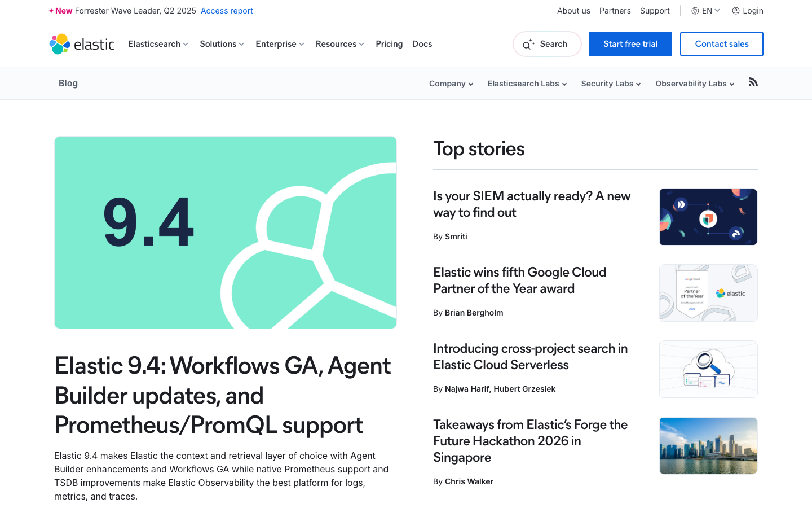This screenshot has width=812, height=508.
Task: Open the cloud magnifier search thumbnail
Action: (x=708, y=370)
